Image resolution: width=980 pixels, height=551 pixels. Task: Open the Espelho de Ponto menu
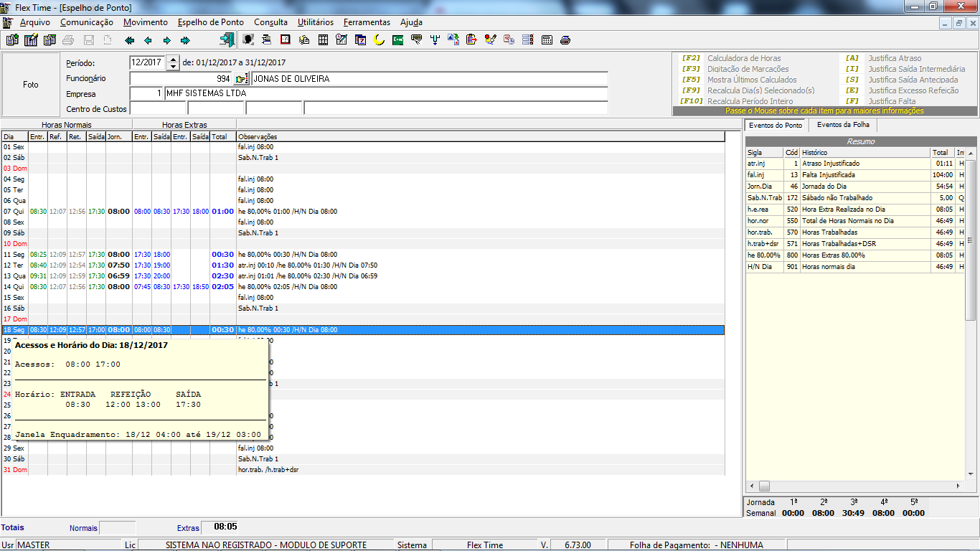(211, 22)
